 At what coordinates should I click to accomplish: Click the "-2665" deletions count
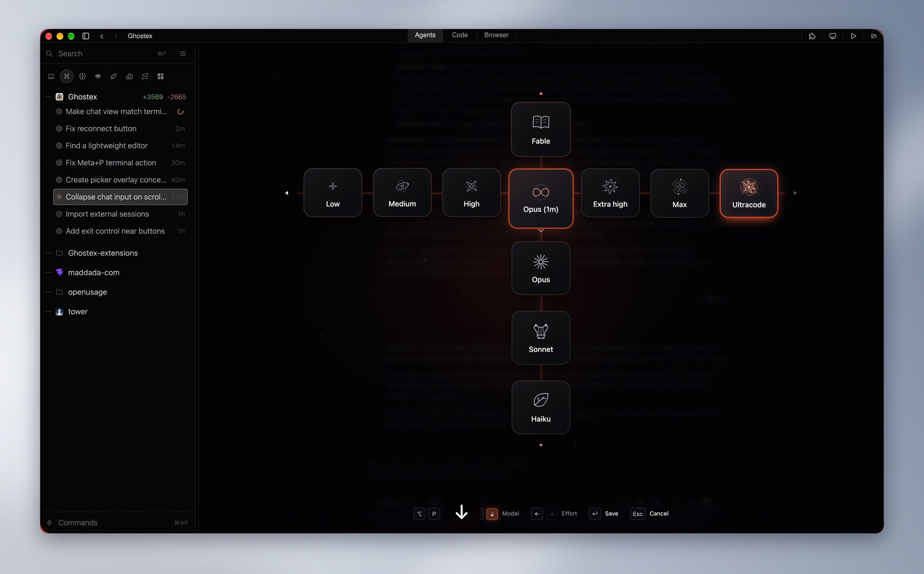click(x=177, y=97)
